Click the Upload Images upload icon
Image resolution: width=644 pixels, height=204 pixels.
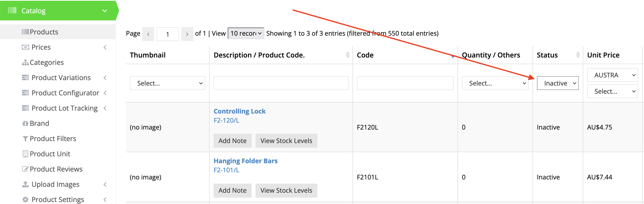click(x=25, y=185)
